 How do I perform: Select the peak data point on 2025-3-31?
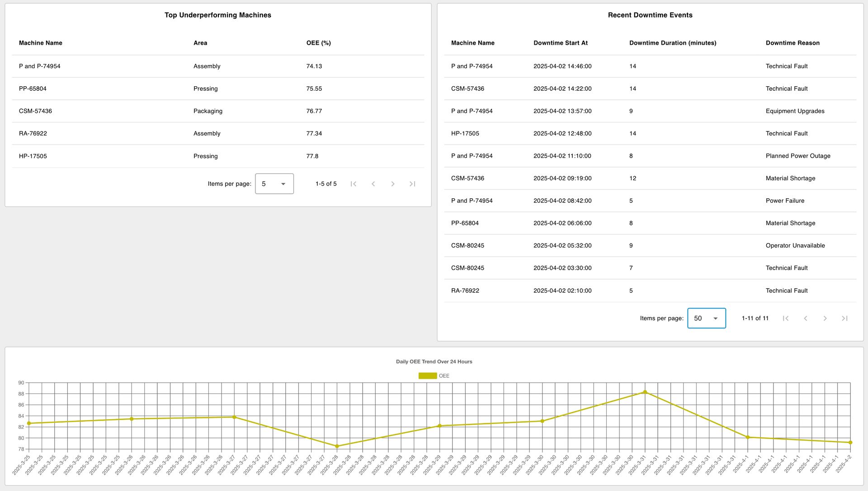645,392
